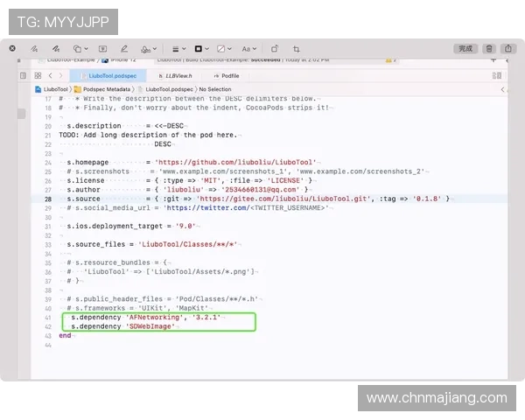525x420 pixels.
Task: Select the Sketch pen tool
Action: 33,49
